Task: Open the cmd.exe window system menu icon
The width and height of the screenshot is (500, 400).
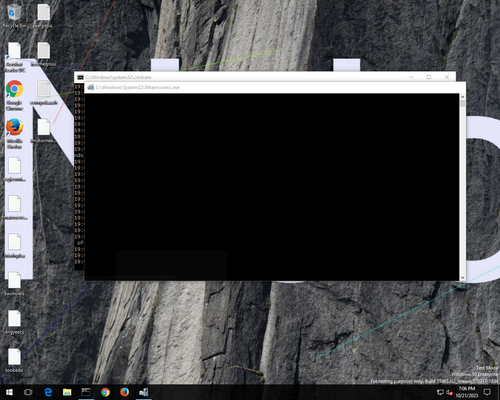Action: [x=80, y=77]
